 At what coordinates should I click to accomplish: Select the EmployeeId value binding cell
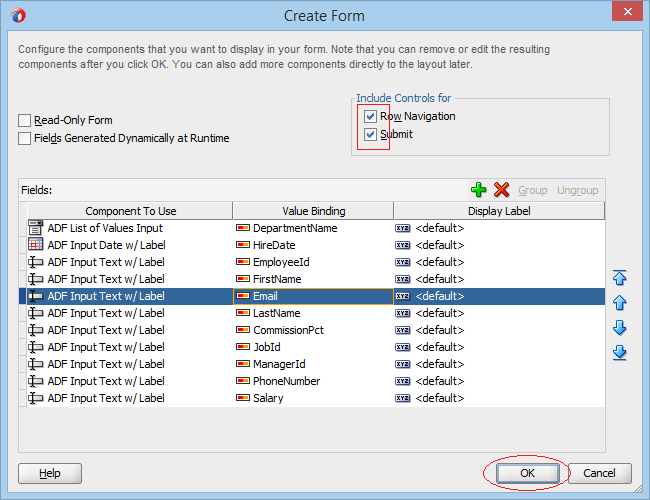[313, 262]
